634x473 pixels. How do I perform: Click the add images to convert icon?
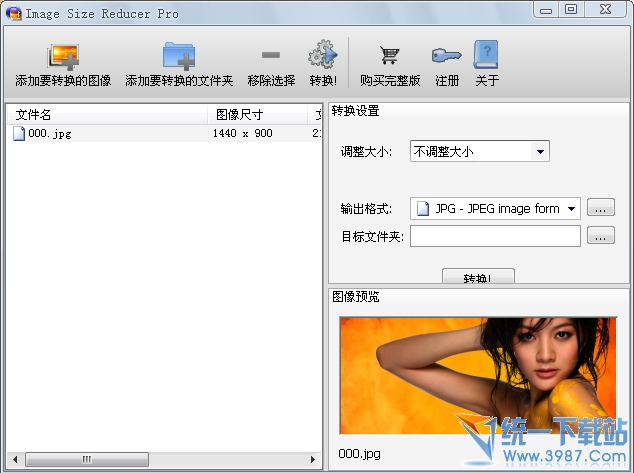pyautogui.click(x=62, y=56)
